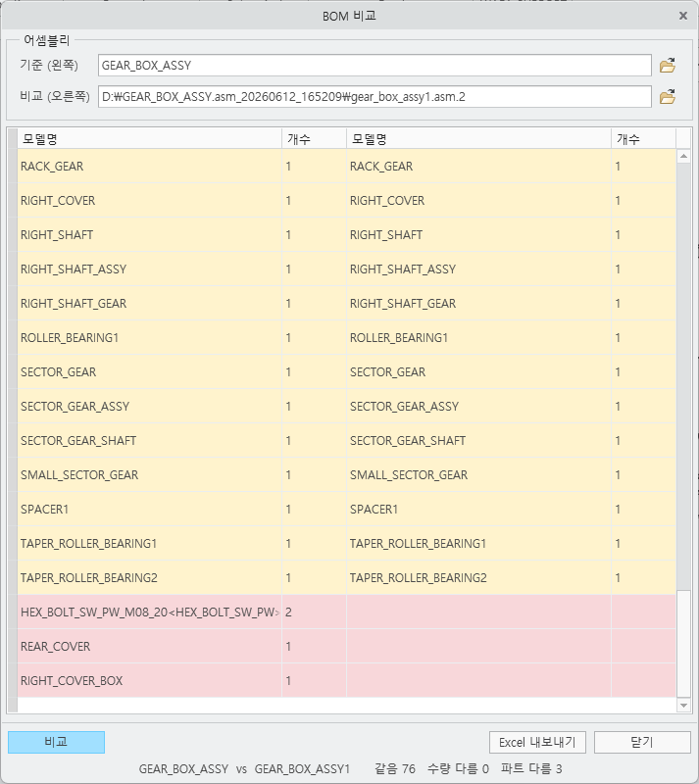Select the right RIGHT_SHAFT_ASSY cell
The image size is (699, 784).
pos(478,269)
